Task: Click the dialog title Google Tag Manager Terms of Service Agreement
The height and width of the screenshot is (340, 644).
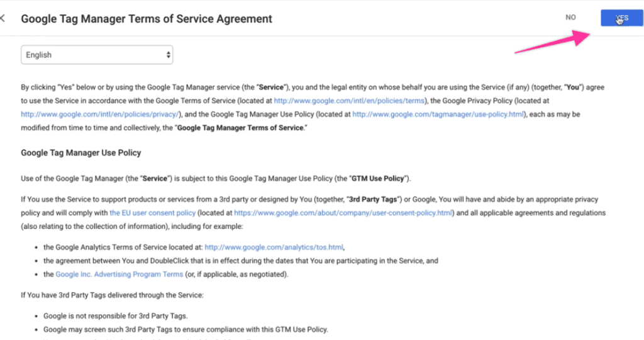Action: (146, 19)
